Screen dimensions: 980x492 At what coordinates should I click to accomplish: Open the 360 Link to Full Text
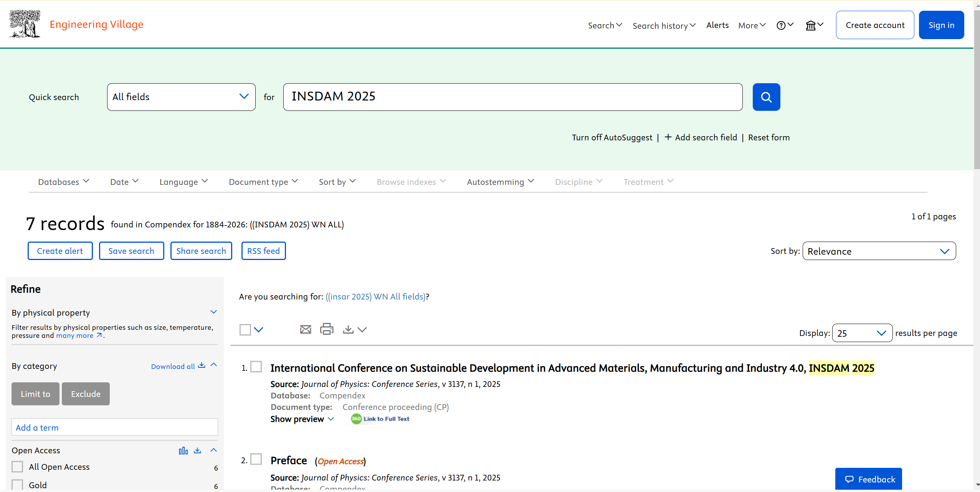[x=380, y=419]
